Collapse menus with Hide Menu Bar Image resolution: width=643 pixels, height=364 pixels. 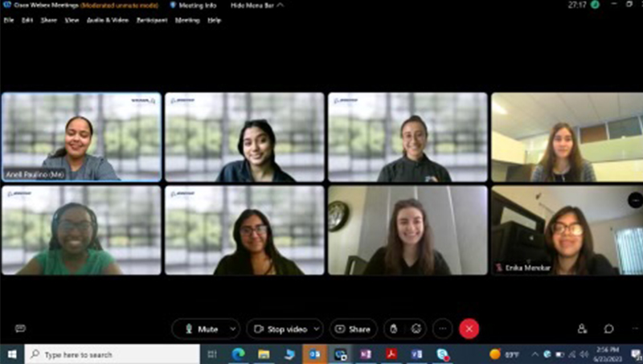(x=256, y=6)
